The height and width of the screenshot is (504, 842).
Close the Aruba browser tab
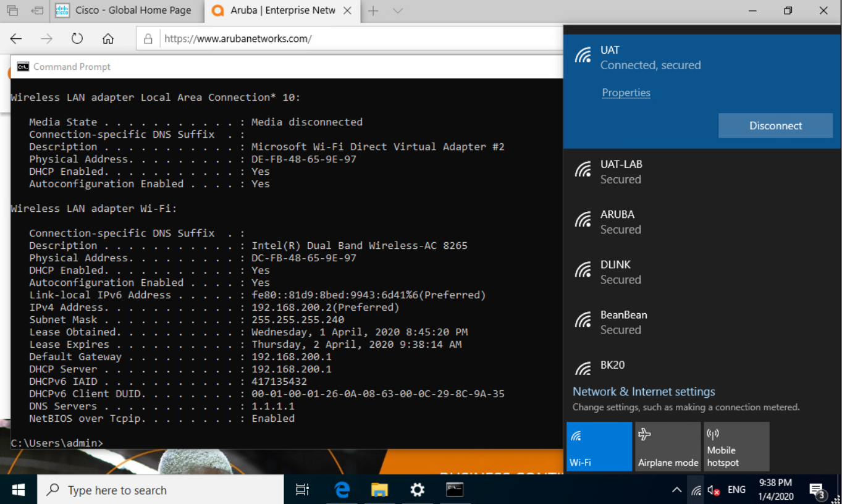348,10
